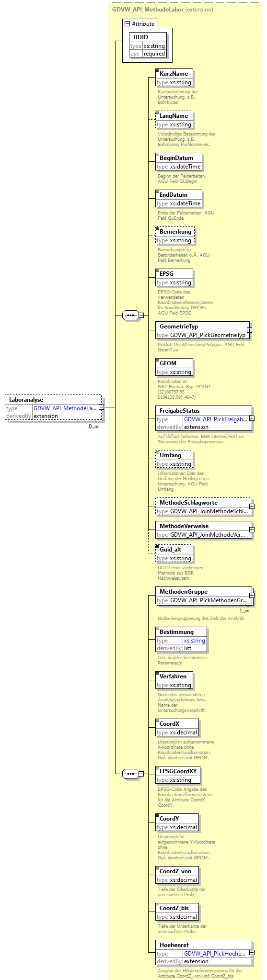Select the MethodeSchlagworte element name

(x=188, y=502)
